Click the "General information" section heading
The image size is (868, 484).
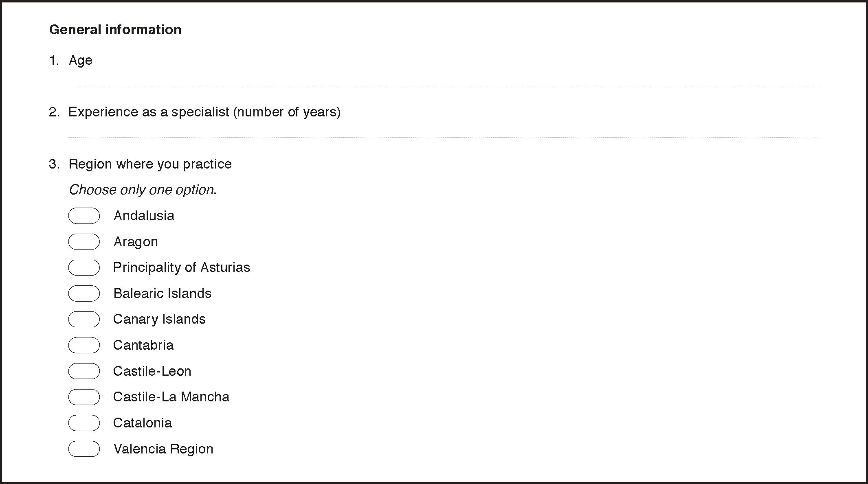tap(115, 30)
